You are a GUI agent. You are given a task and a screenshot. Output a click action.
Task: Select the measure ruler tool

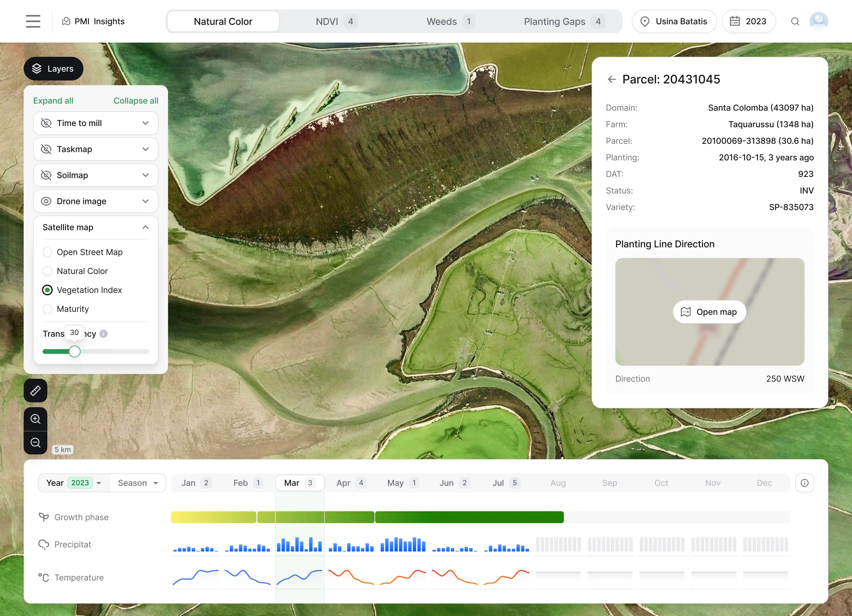click(x=35, y=391)
